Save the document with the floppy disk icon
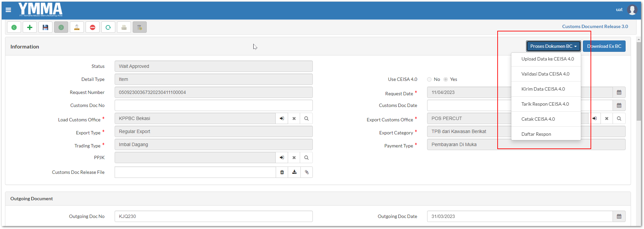 [x=45, y=27]
